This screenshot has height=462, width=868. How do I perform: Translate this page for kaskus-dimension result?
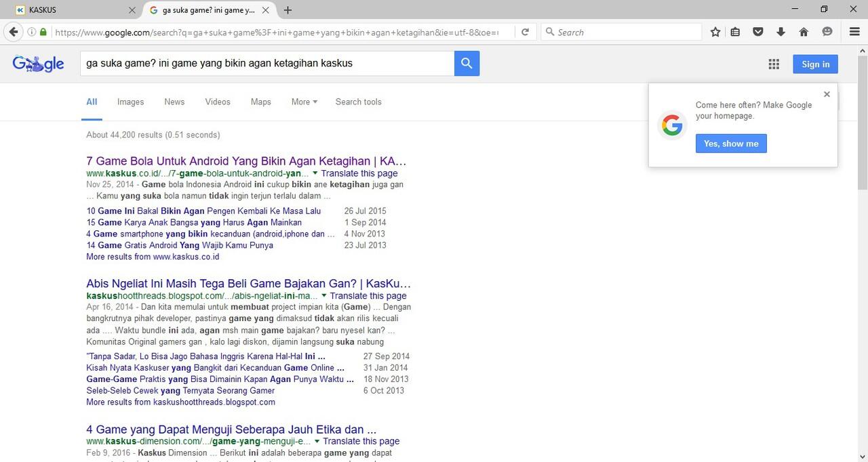[361, 442]
